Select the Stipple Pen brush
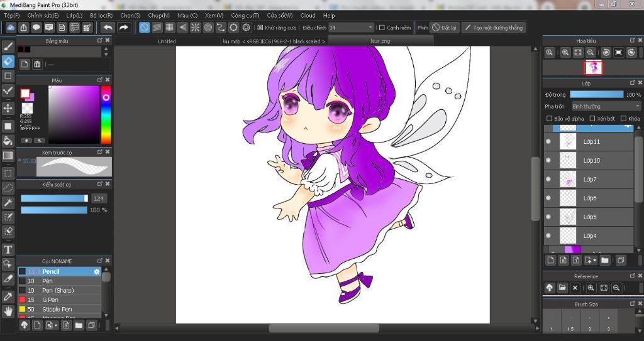 pos(59,309)
